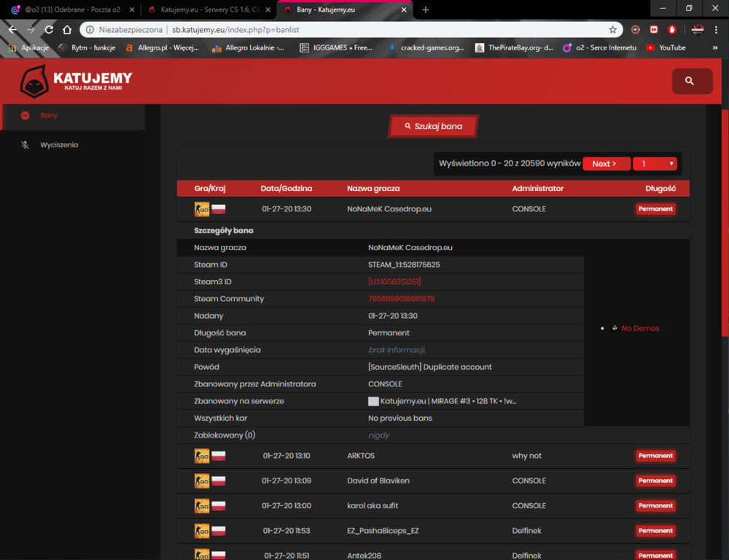This screenshot has width=729, height=560.
Task: Click the Katujemy hooded logo
Action: point(34,82)
